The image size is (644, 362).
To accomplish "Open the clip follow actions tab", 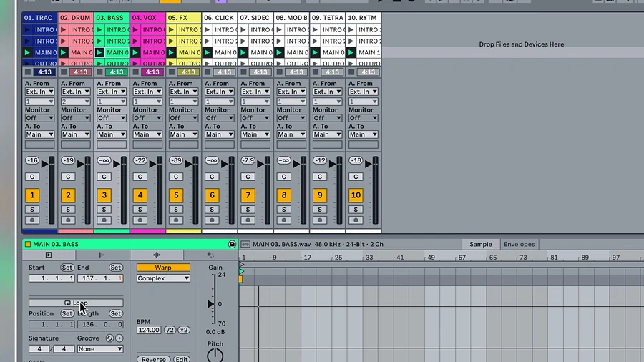I will pyautogui.click(x=102, y=255).
